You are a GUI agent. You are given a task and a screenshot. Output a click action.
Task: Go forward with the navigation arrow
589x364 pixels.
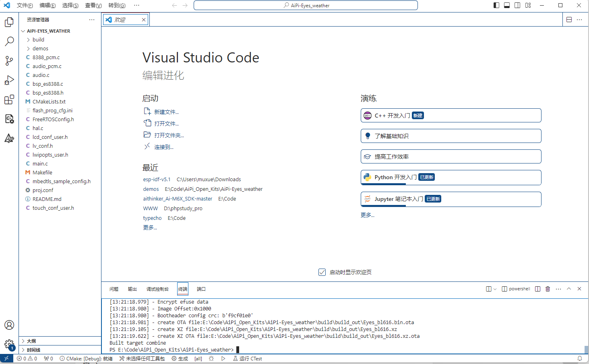pos(185,5)
